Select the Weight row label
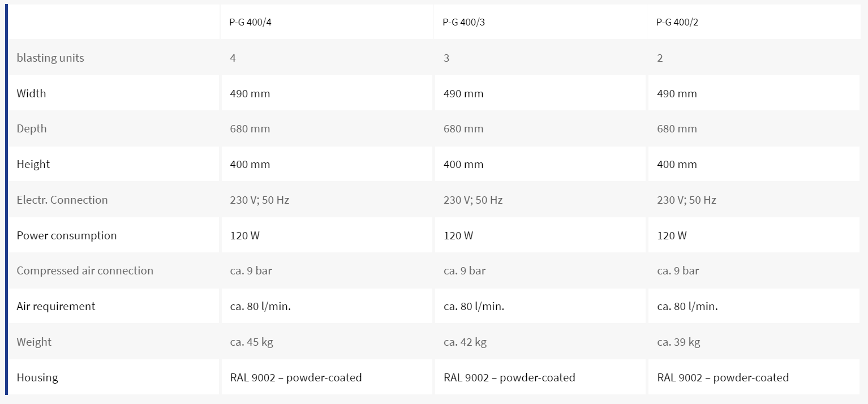Viewport: 868px width, 404px height. point(34,342)
